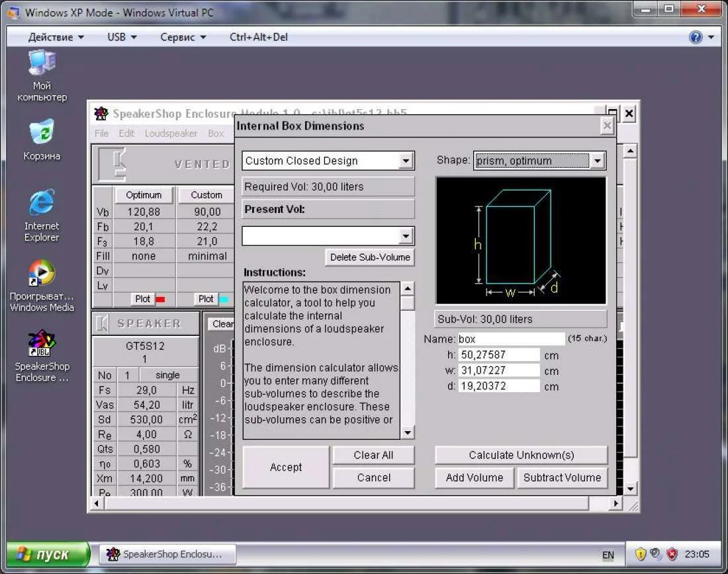The image size is (728, 574).
Task: Open the Windows Media Player shortcut
Action: pos(42,272)
